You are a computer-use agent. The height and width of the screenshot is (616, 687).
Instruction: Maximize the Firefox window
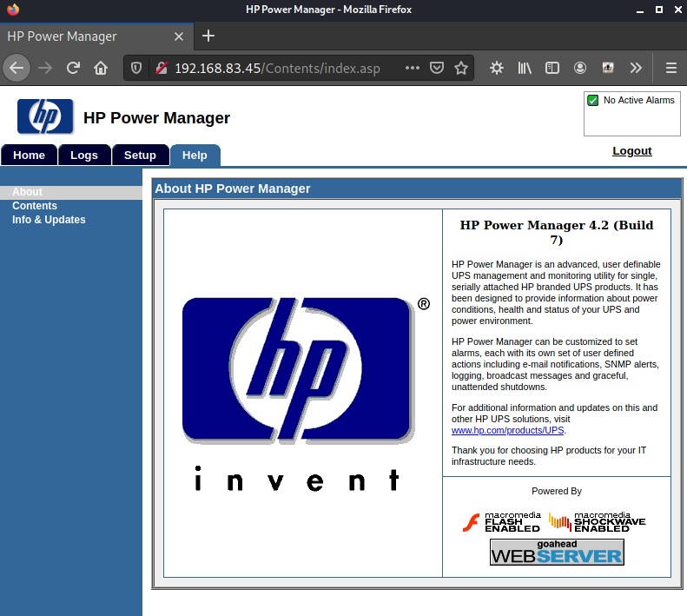(x=658, y=10)
